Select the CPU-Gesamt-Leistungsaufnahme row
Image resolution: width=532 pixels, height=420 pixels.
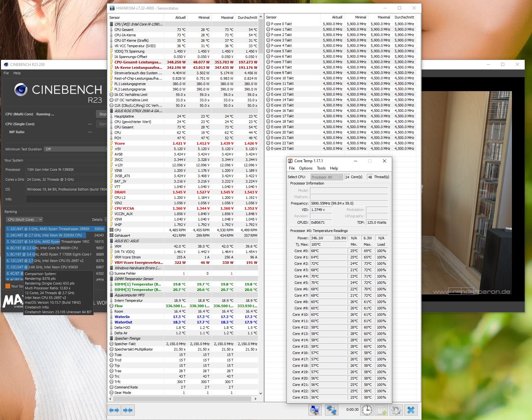pyautogui.click(x=183, y=62)
